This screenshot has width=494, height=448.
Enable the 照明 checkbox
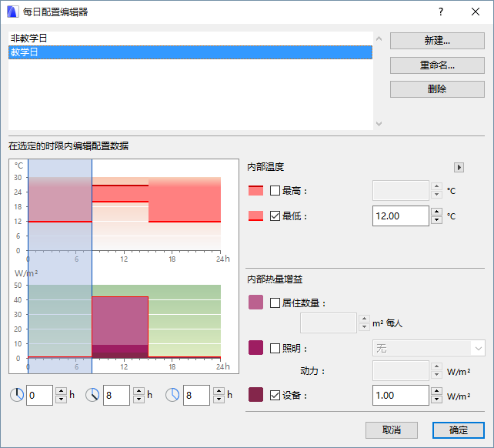tap(275, 348)
